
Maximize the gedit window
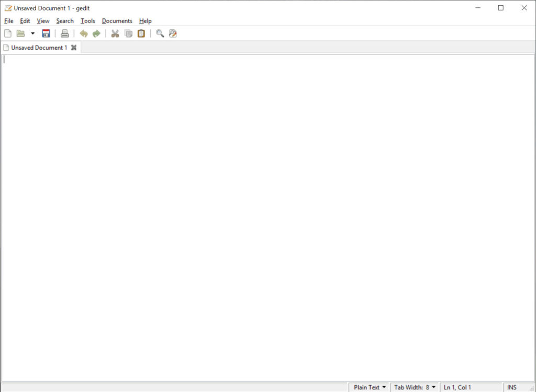[x=501, y=8]
